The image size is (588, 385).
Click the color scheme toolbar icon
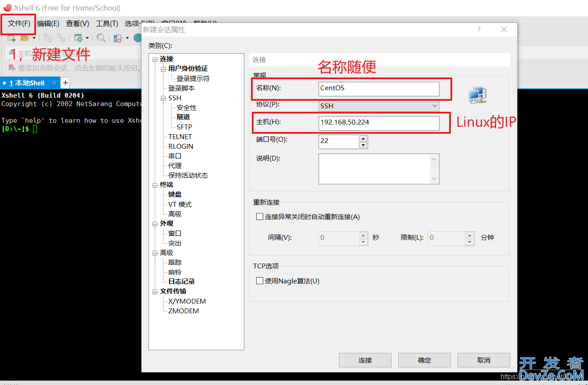117,38
